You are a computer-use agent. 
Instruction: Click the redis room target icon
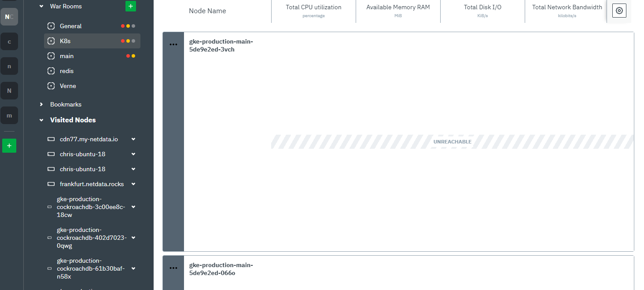click(51, 71)
